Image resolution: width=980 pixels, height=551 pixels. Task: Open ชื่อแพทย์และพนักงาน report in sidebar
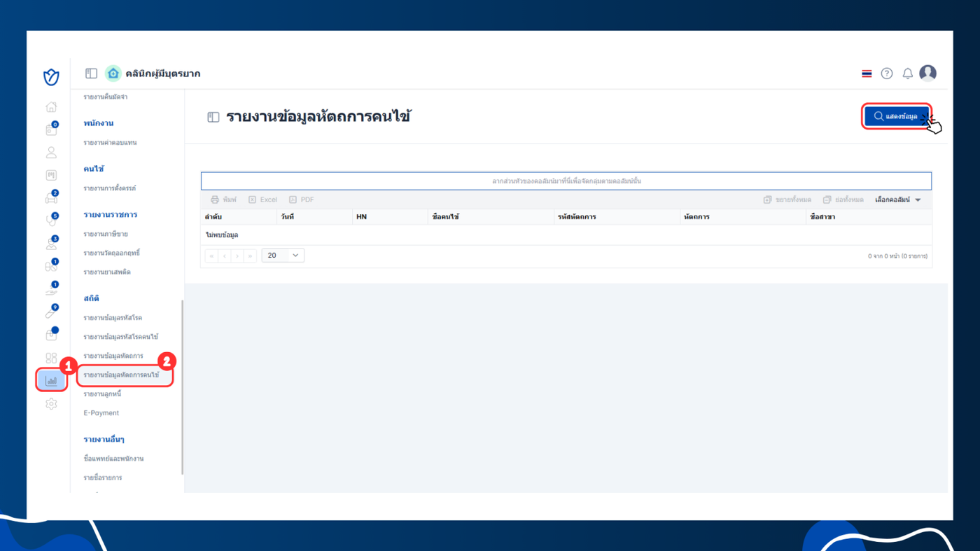pyautogui.click(x=113, y=459)
